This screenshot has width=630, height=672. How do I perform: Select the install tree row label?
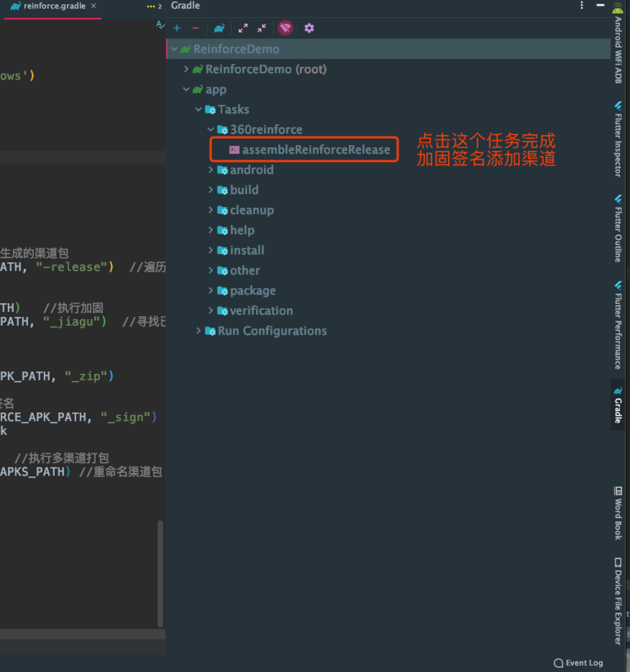(x=247, y=250)
